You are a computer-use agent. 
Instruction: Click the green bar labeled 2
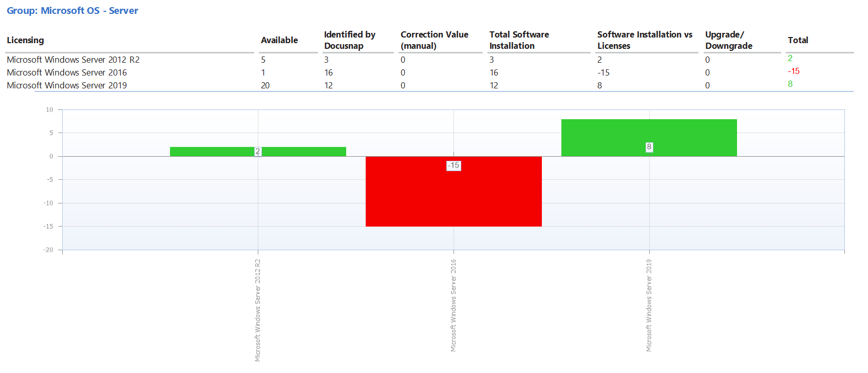pos(258,152)
